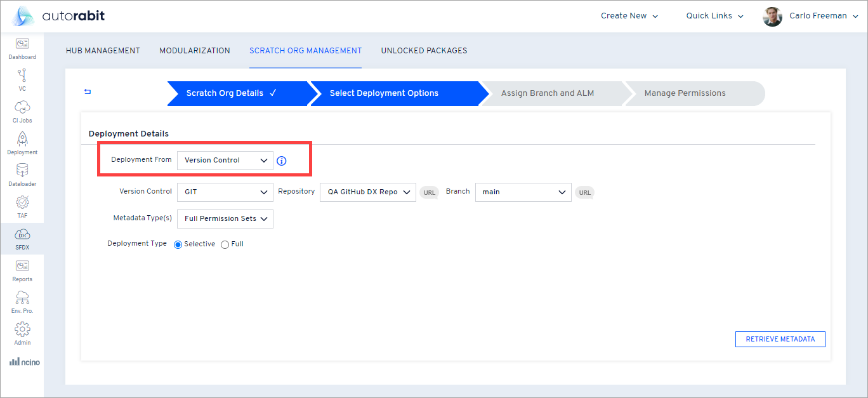
Task: Click the Deployment rocket icon
Action: click(22, 143)
